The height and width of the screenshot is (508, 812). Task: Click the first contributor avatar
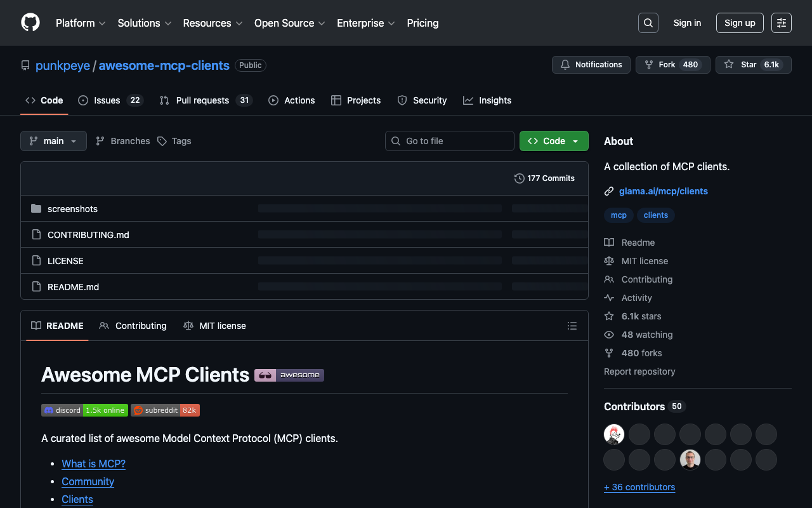pos(614,434)
